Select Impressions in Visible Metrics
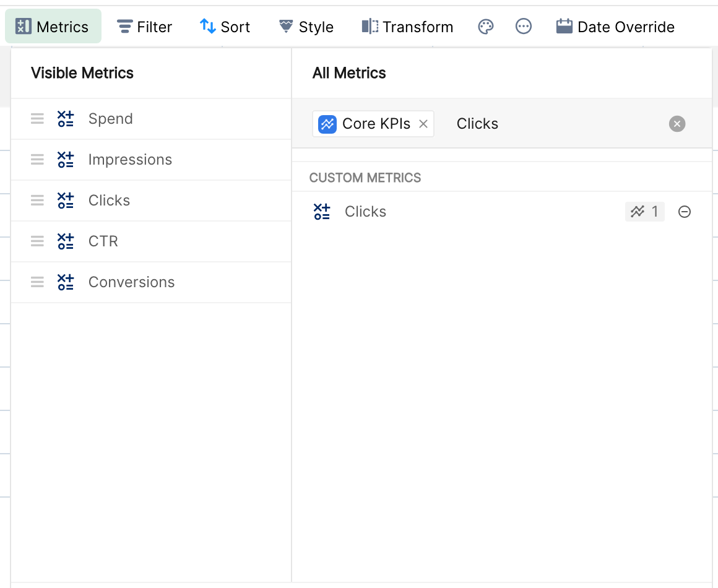Viewport: 718px width, 588px height. (x=151, y=159)
